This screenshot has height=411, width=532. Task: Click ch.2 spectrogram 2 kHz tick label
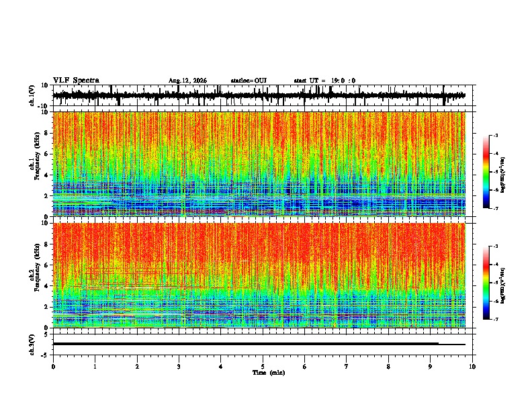coord(47,307)
